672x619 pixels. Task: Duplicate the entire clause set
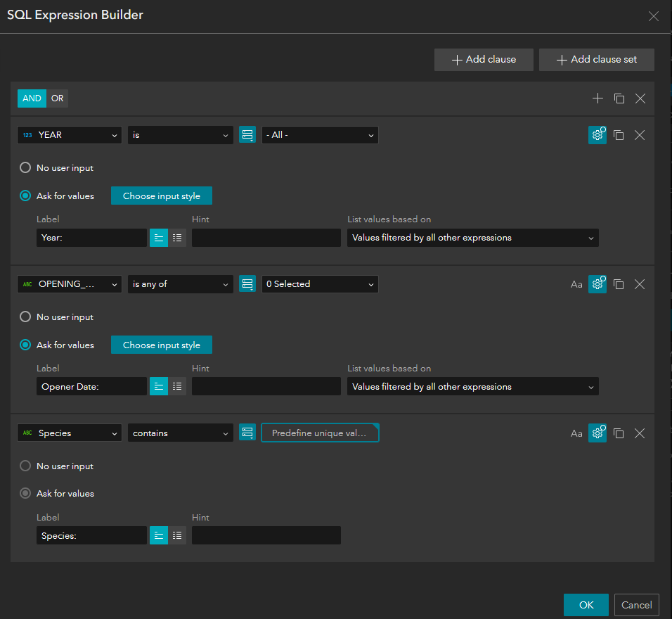pos(619,98)
